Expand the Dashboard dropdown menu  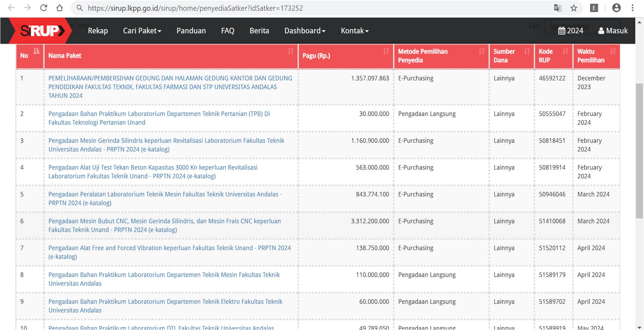click(305, 31)
